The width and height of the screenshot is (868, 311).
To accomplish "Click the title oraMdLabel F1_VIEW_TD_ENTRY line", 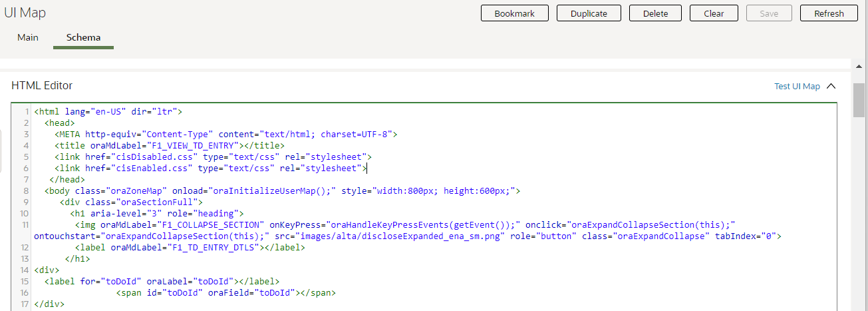I will tap(170, 145).
